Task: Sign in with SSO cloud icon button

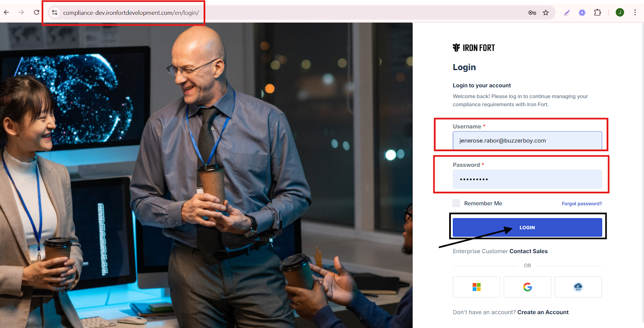Action: (x=578, y=287)
